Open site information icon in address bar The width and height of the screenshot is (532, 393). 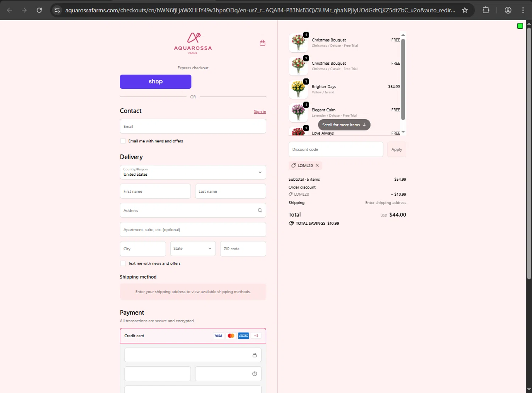point(57,10)
